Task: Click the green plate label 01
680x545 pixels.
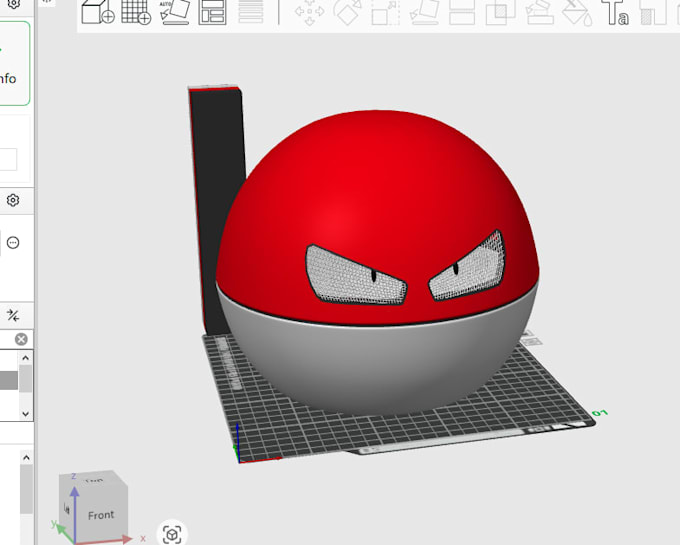Action: pos(600,412)
